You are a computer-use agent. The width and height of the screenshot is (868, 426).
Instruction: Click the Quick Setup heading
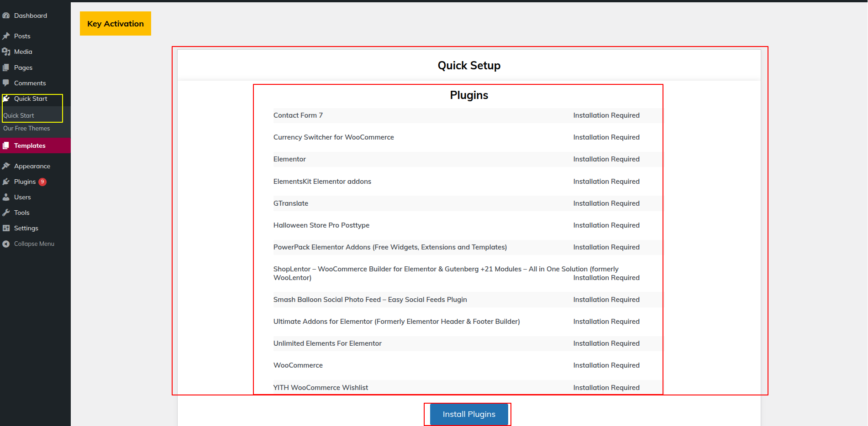tap(469, 66)
